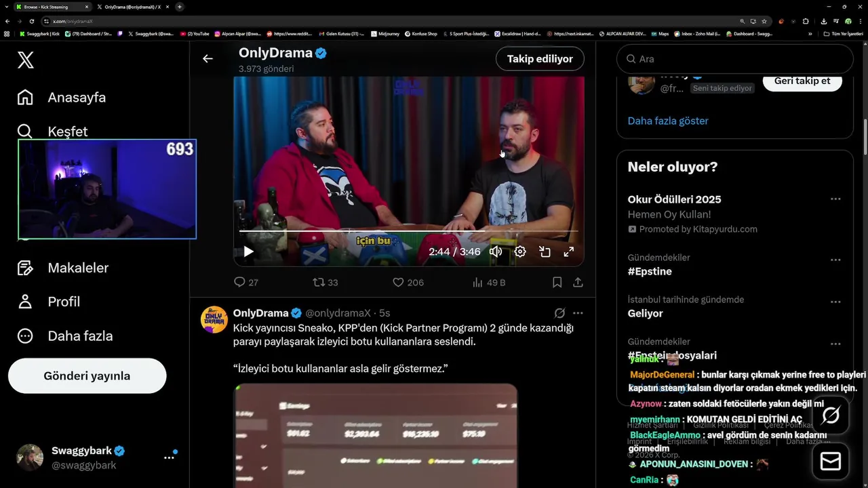Click @onlydramaX handle on second post

(338, 313)
